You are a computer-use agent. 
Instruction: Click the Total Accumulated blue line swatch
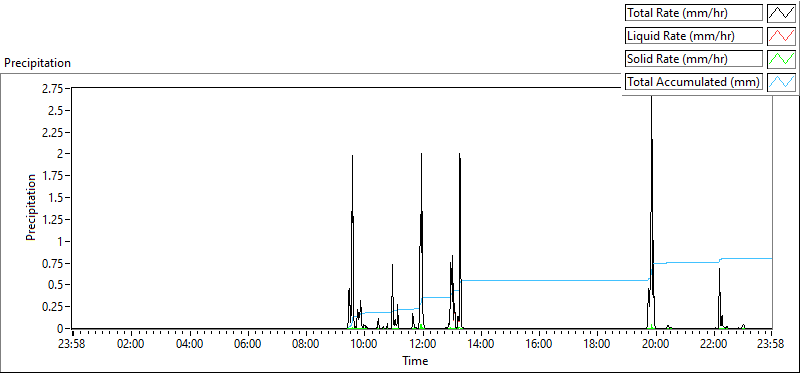781,81
